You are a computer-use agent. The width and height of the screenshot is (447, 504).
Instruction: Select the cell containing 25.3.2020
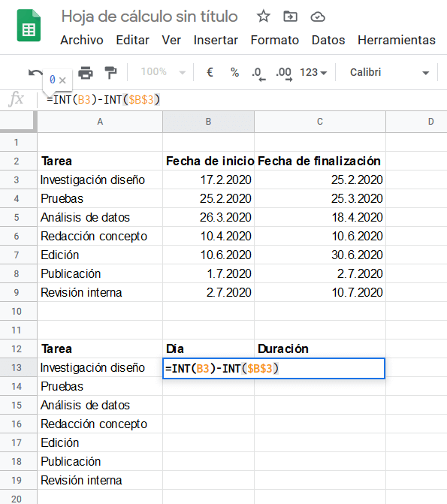320,198
